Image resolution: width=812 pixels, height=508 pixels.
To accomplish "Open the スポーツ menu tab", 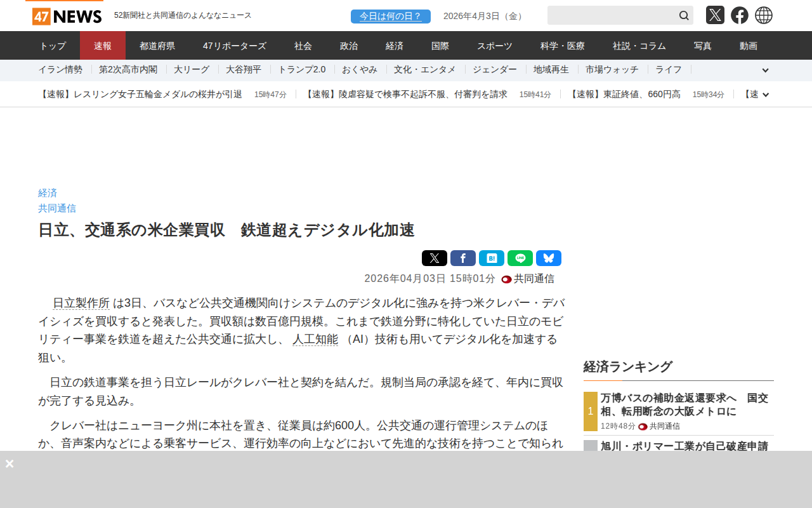I will (x=495, y=46).
